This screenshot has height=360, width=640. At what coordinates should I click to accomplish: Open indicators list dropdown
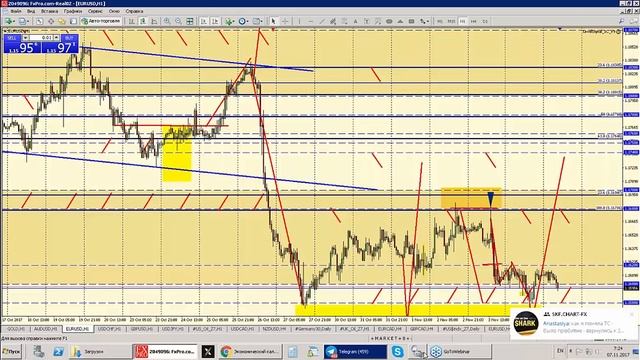[x=230, y=21]
